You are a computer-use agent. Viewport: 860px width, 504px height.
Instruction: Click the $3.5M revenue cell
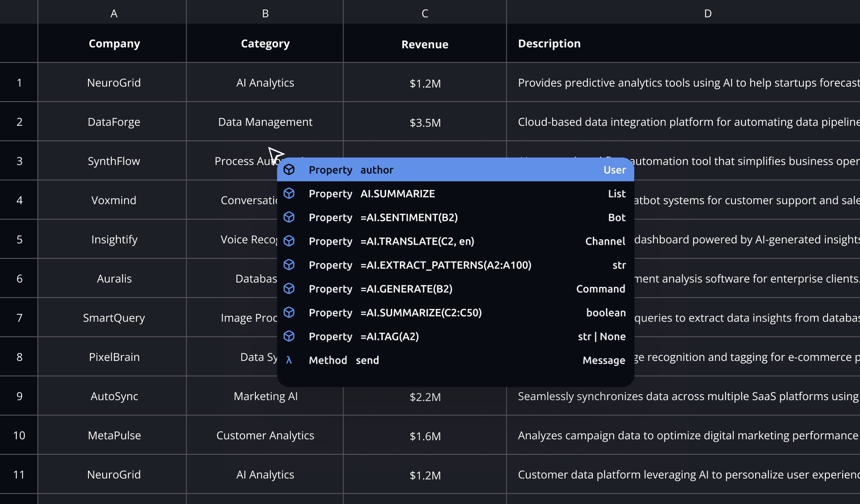point(425,122)
